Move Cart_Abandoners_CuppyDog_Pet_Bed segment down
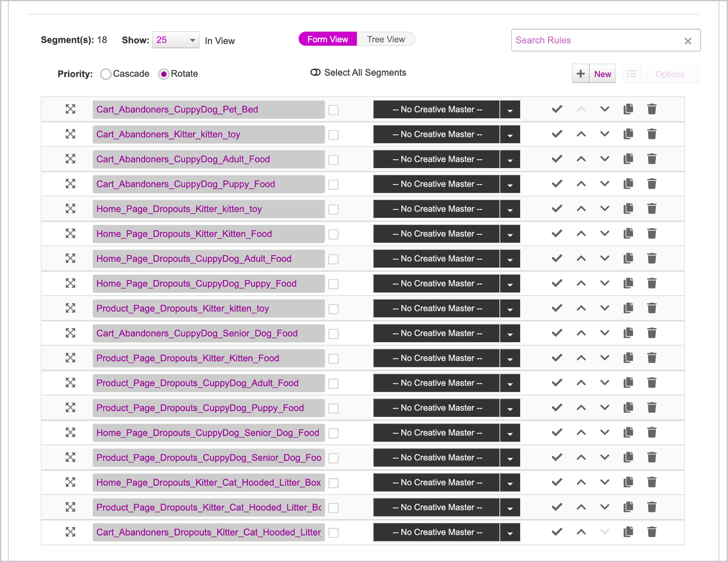 (605, 109)
